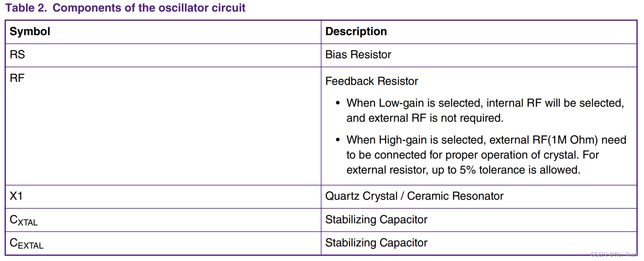
Task: Click the "Symbol" column header
Action: 30,32
